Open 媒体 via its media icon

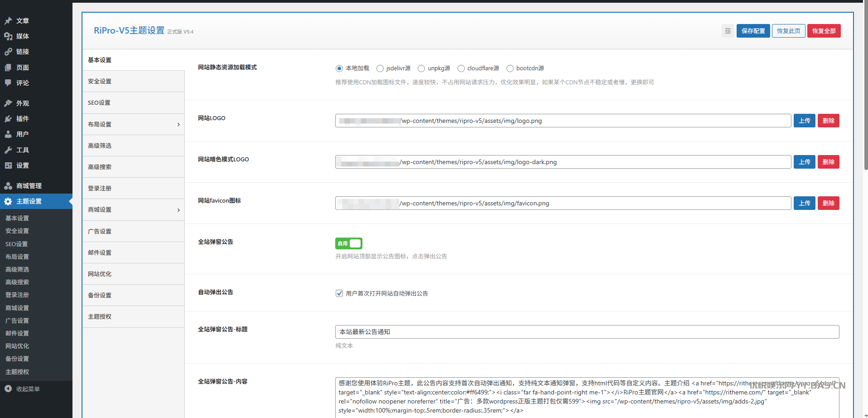8,36
